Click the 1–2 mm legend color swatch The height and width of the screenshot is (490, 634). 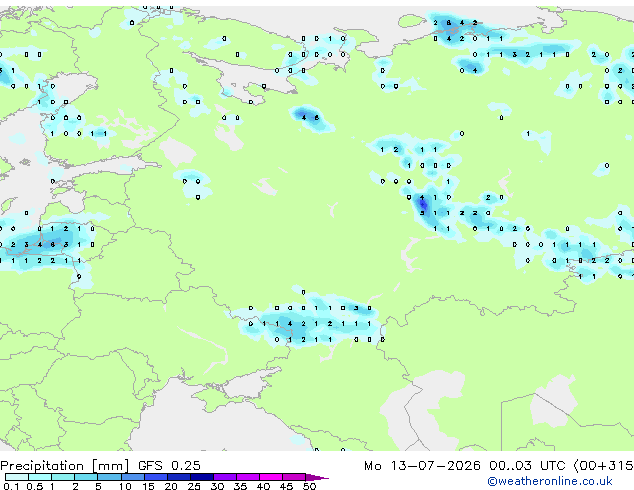pyautogui.click(x=63, y=477)
